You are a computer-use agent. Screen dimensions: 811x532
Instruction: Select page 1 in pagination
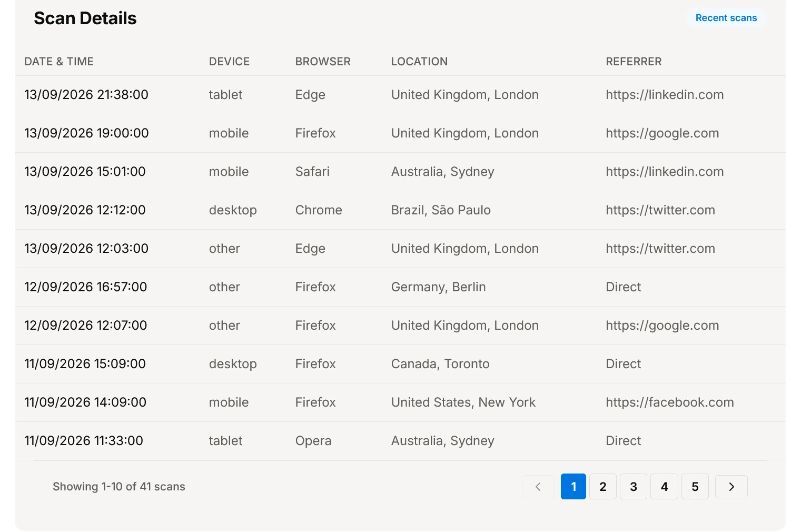click(x=573, y=487)
